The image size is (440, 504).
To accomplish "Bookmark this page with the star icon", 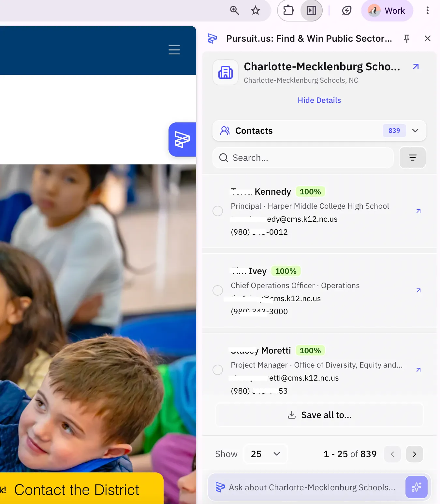I will coord(256,10).
